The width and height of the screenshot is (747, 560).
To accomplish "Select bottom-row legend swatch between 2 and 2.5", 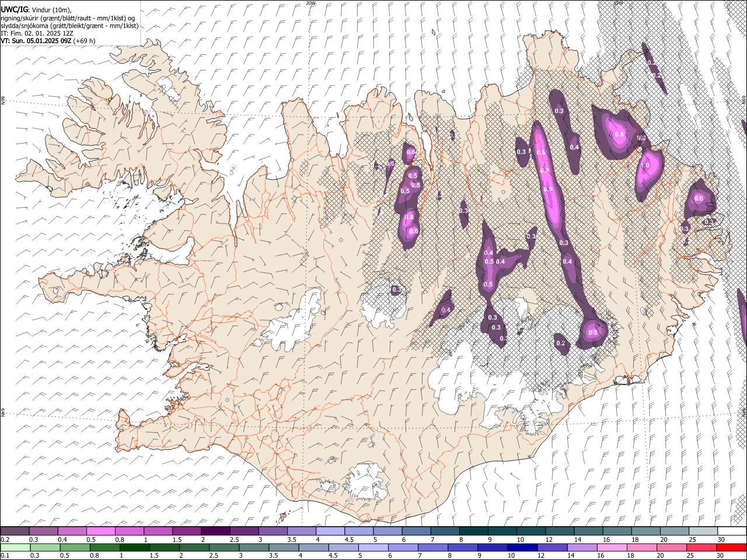I will pyautogui.click(x=194, y=547).
